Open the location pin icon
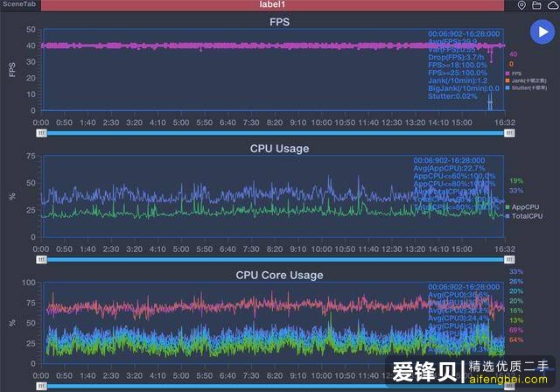 pos(521,5)
